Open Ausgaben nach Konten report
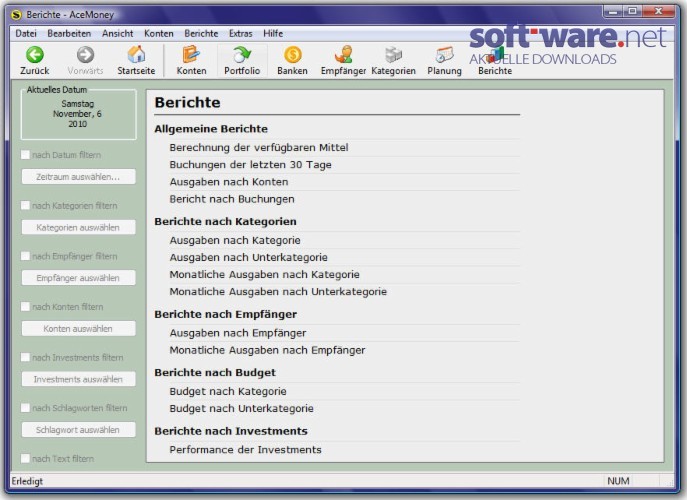 pos(229,182)
